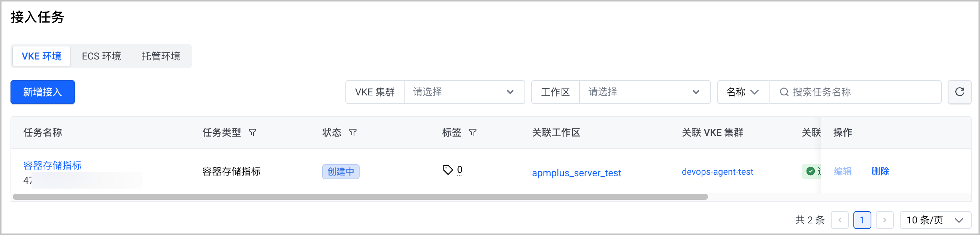The image size is (980, 235).
Task: Go to previous page arrow
Action: coord(840,220)
